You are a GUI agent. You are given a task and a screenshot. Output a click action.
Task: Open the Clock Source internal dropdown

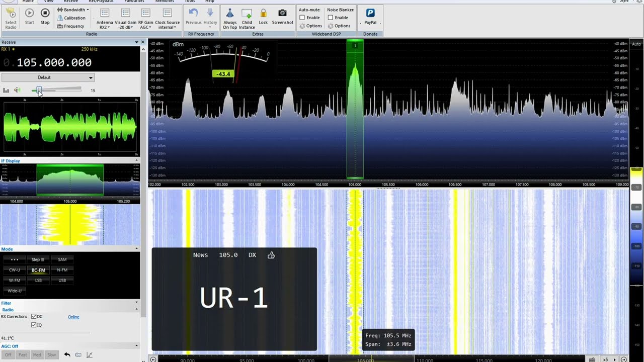point(167,19)
